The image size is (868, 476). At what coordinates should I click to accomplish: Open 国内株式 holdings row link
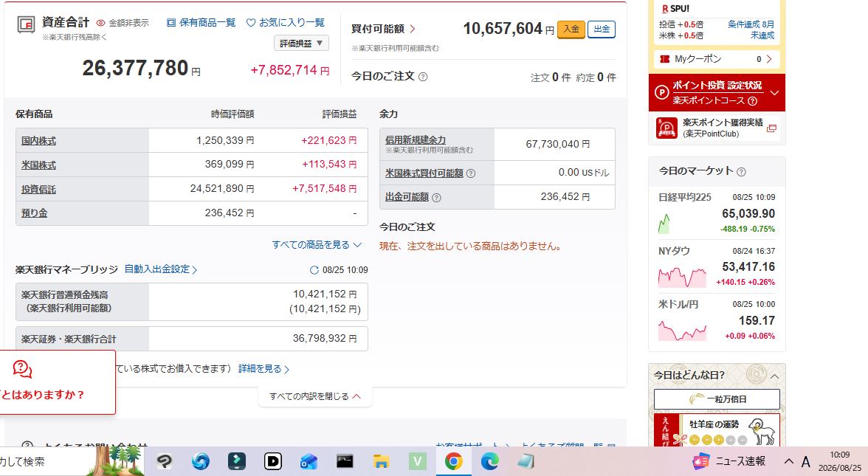click(x=38, y=141)
